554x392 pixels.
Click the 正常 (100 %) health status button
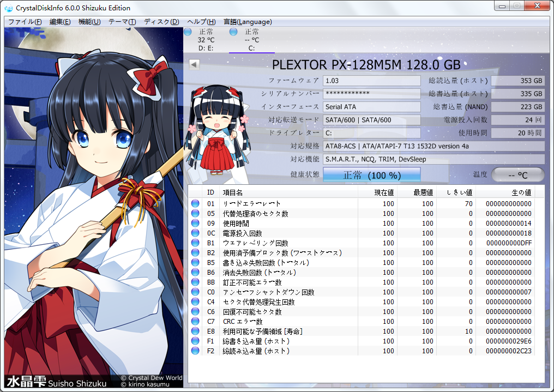click(x=372, y=175)
